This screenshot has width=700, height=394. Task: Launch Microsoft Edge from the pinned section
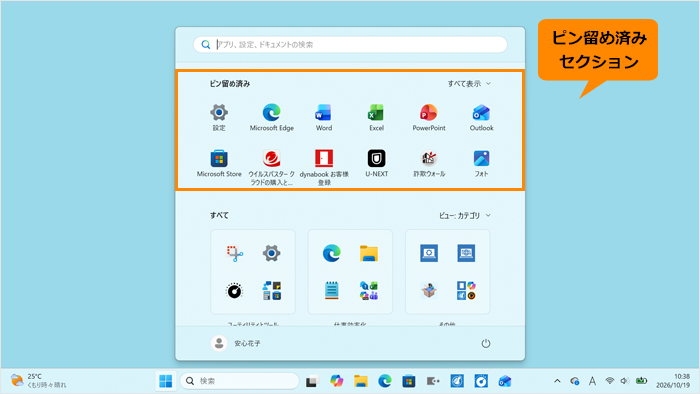[x=271, y=117]
